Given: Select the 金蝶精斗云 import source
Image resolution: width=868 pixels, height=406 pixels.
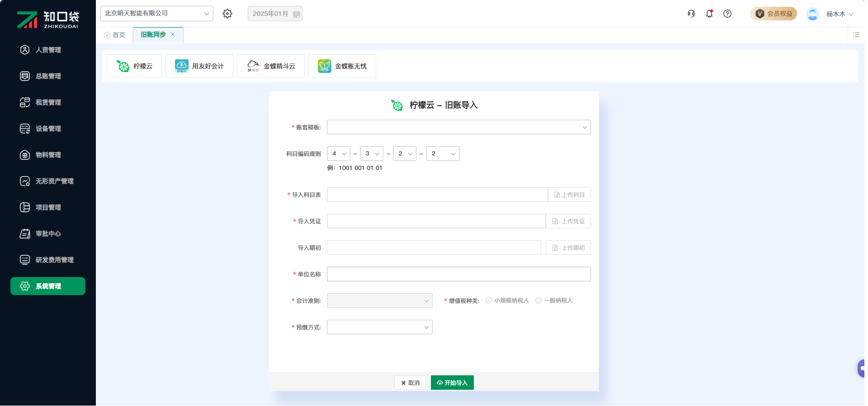Looking at the screenshot, I should click(x=271, y=66).
